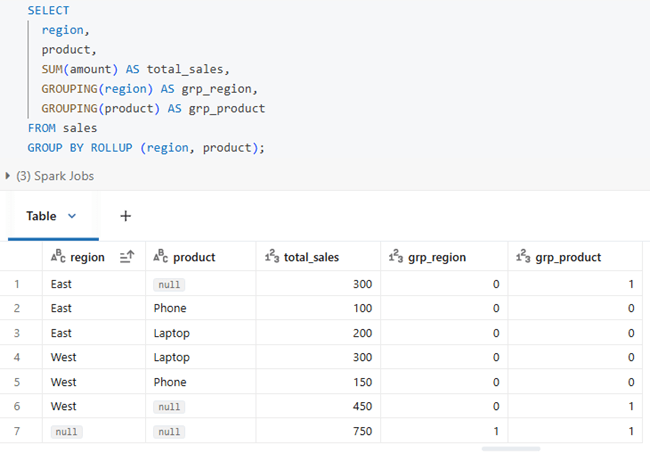Click the numeric type icon beside grp_product

523,257
